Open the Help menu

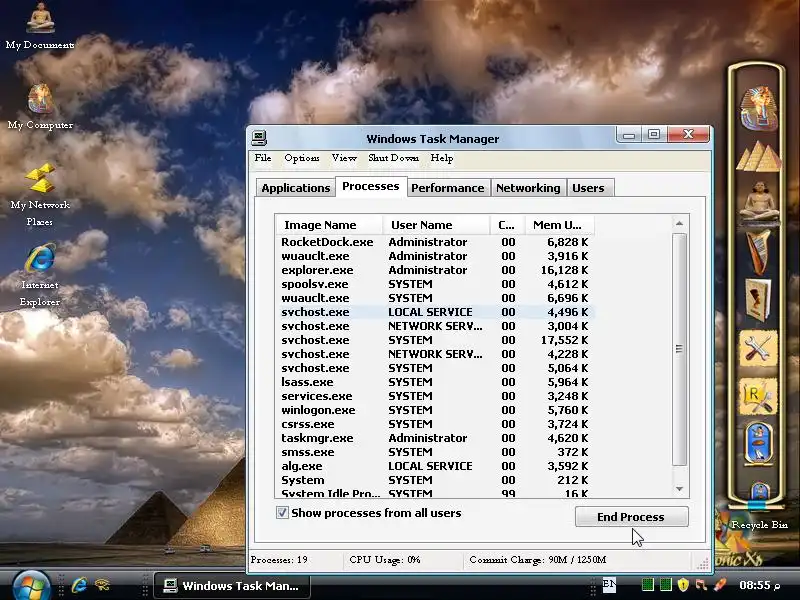tap(442, 158)
